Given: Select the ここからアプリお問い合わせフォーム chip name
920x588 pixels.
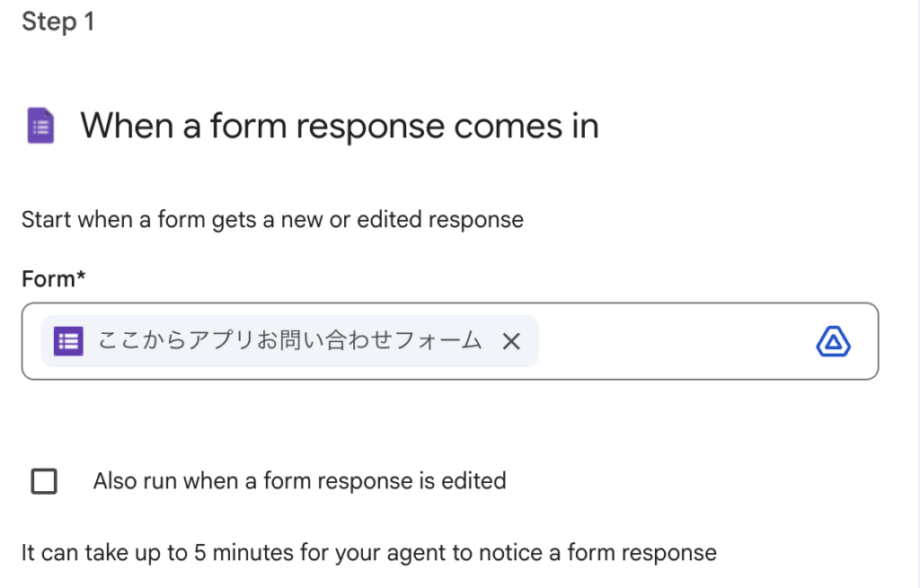Looking at the screenshot, I should pos(289,341).
